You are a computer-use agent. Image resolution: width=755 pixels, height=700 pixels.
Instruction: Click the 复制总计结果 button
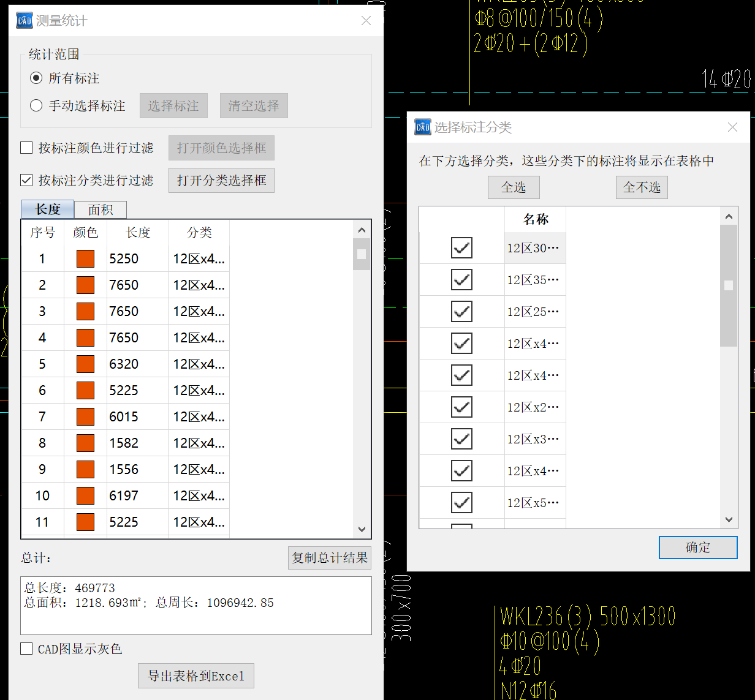tap(330, 558)
